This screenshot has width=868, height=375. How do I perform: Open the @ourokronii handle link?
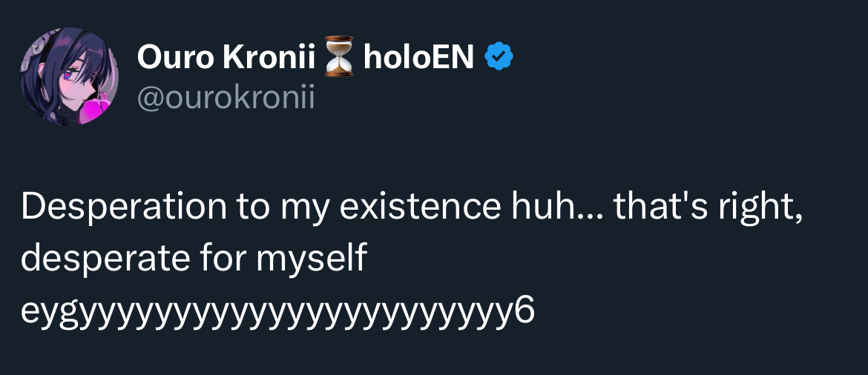coord(226,99)
